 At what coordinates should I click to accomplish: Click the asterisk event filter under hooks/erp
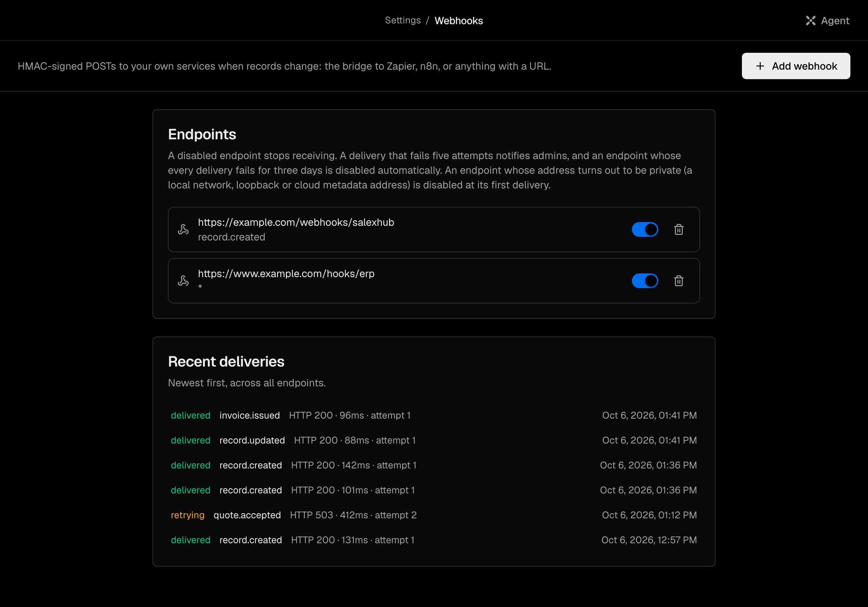200,287
